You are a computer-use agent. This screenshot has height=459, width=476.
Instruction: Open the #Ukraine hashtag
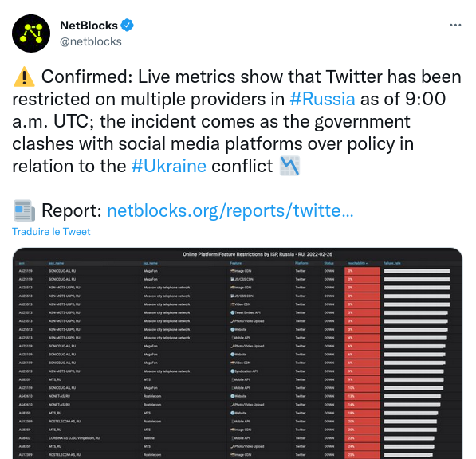pyautogui.click(x=169, y=166)
